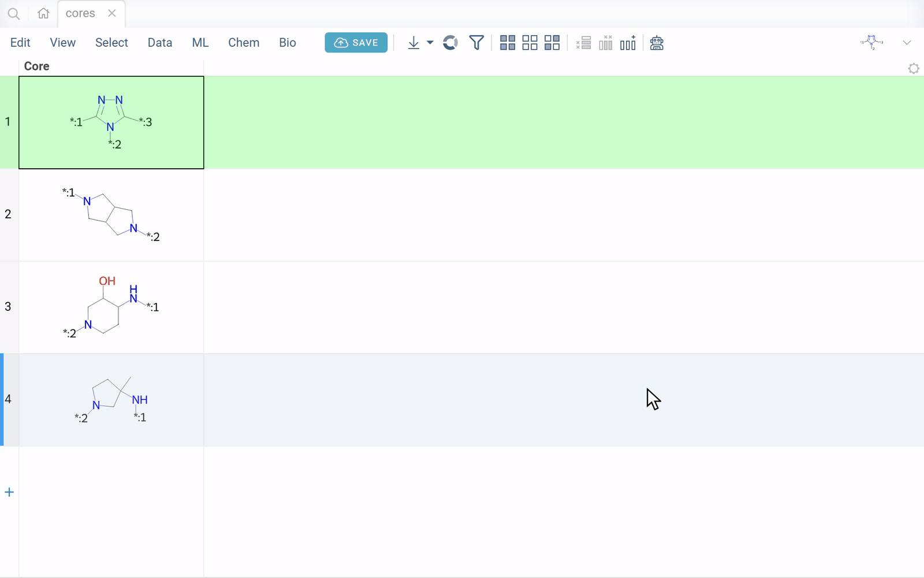Open the Select menu
This screenshot has width=924, height=578.
111,43
